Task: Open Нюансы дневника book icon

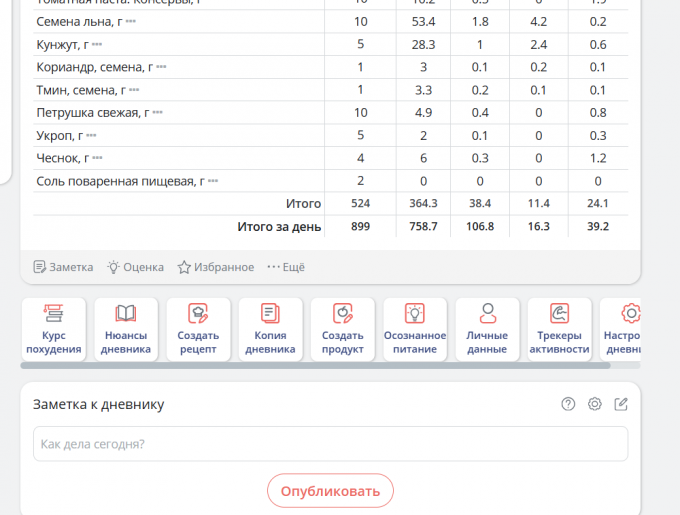Action: click(x=126, y=314)
